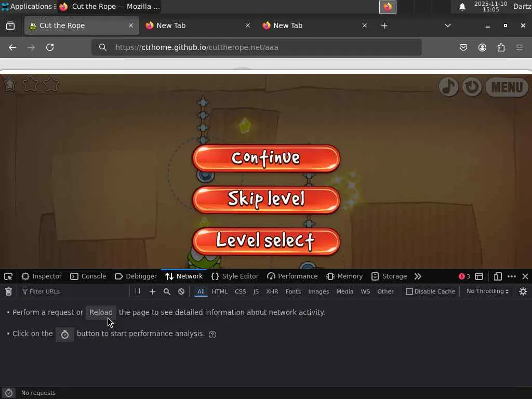Open the Pocket save icon
The width and height of the screenshot is (532, 399).
(463, 47)
